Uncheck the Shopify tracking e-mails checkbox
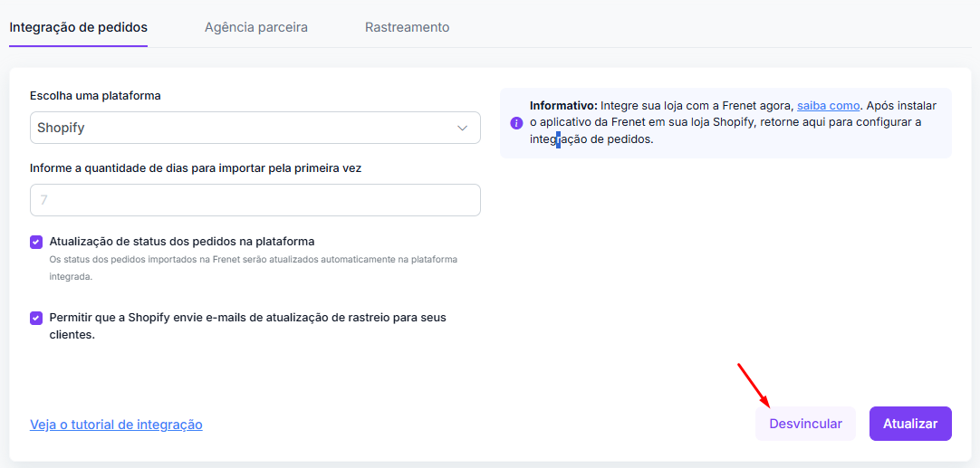Viewport: 980px width, 468px height. pyautogui.click(x=36, y=318)
